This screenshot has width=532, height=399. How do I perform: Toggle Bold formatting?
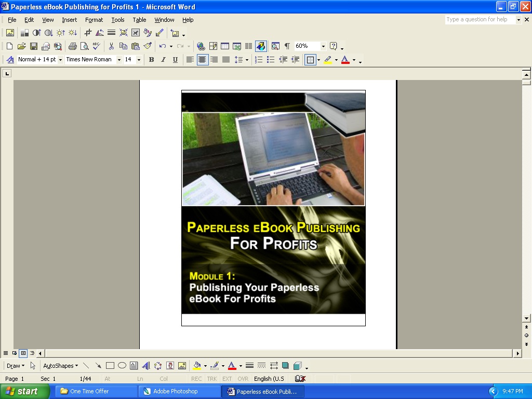(x=151, y=60)
